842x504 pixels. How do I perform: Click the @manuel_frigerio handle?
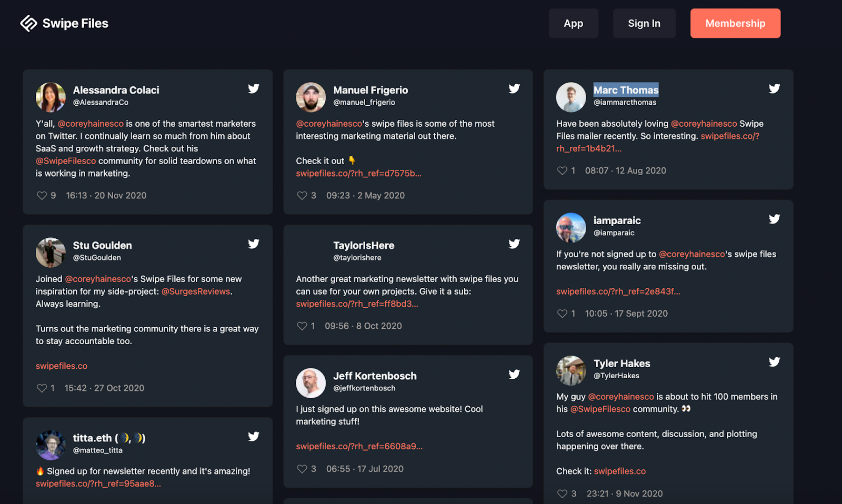click(364, 103)
